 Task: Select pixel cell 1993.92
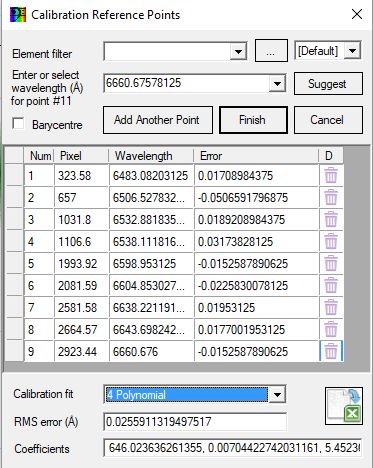pos(82,264)
